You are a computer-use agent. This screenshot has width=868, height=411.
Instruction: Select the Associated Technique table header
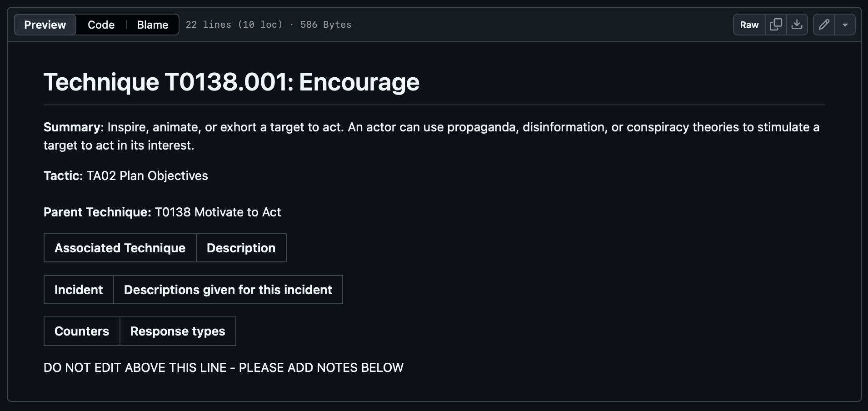[120, 248]
